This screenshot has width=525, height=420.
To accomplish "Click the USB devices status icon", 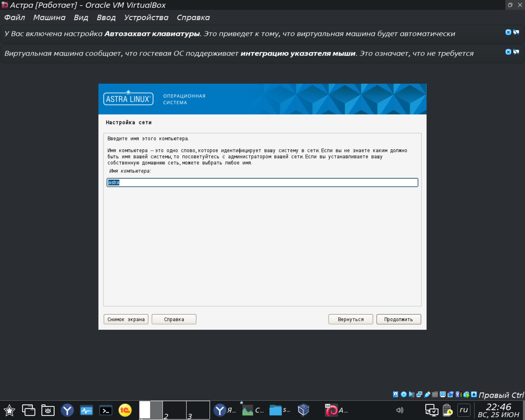I will 427,395.
